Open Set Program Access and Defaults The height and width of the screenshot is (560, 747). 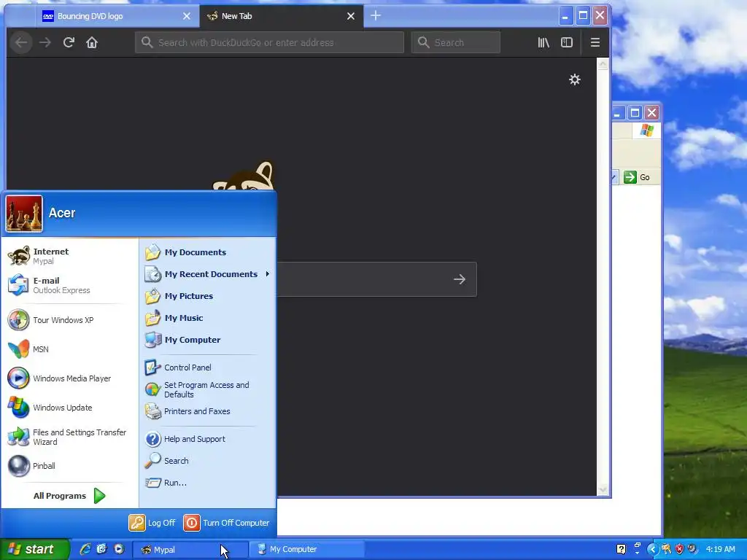click(x=208, y=389)
